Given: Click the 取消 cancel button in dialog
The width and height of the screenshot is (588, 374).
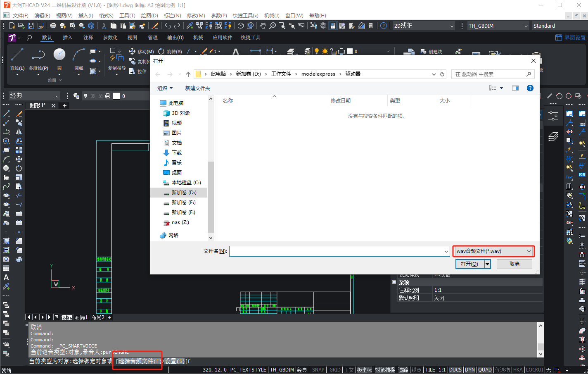Looking at the screenshot, I should (x=514, y=264).
